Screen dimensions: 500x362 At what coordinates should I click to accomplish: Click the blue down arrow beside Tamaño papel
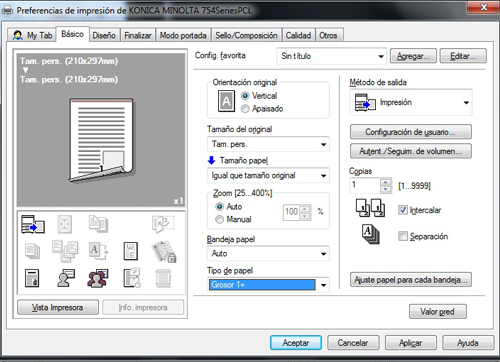(x=211, y=160)
